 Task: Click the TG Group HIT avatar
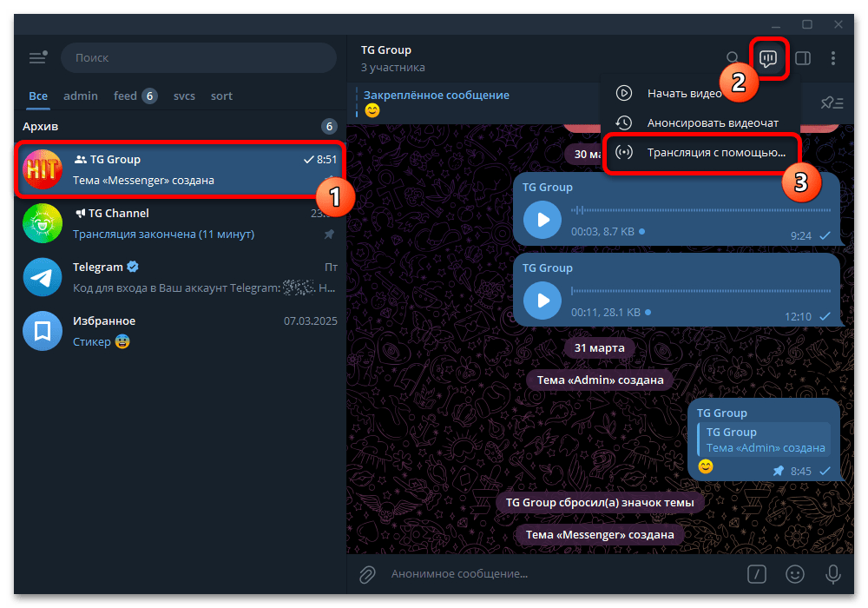[43, 169]
